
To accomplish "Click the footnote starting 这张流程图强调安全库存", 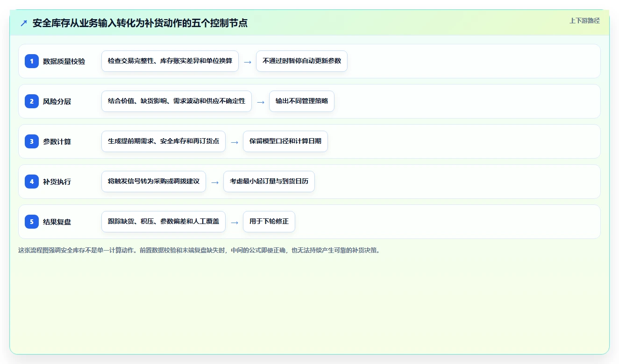I will click(199, 250).
